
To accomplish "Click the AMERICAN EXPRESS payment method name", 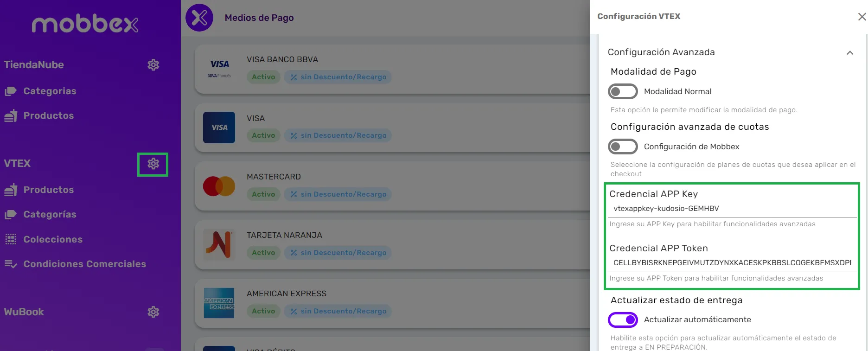I will (287, 294).
